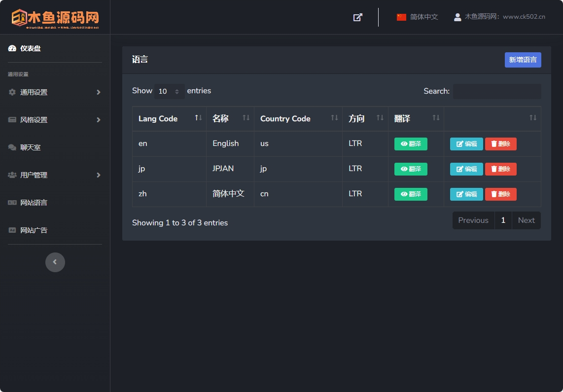Sort by 方向 column arrows

pos(380,118)
